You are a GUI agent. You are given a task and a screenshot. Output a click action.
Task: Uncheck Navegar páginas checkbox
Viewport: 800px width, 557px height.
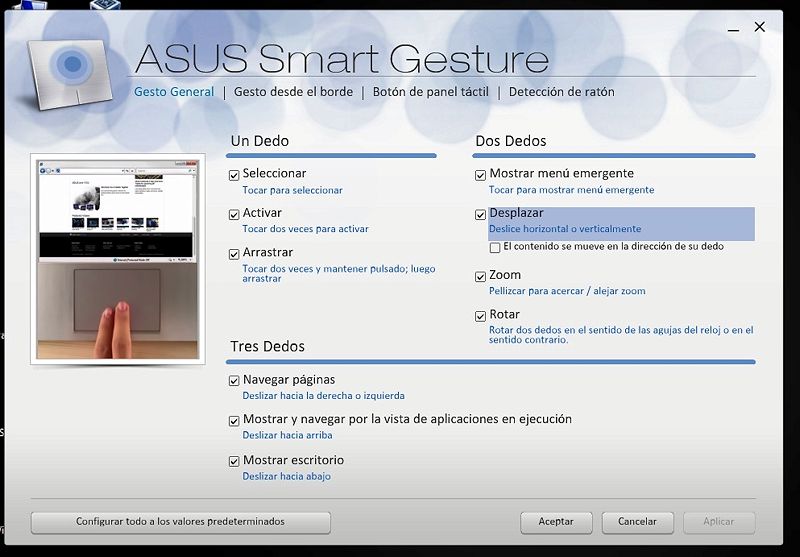coord(234,381)
